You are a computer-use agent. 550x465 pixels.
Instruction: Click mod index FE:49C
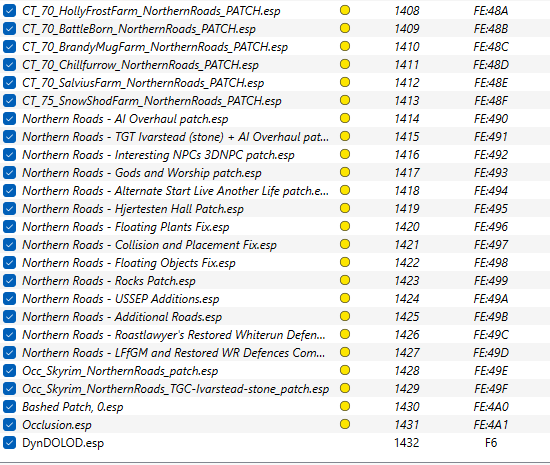(491, 335)
